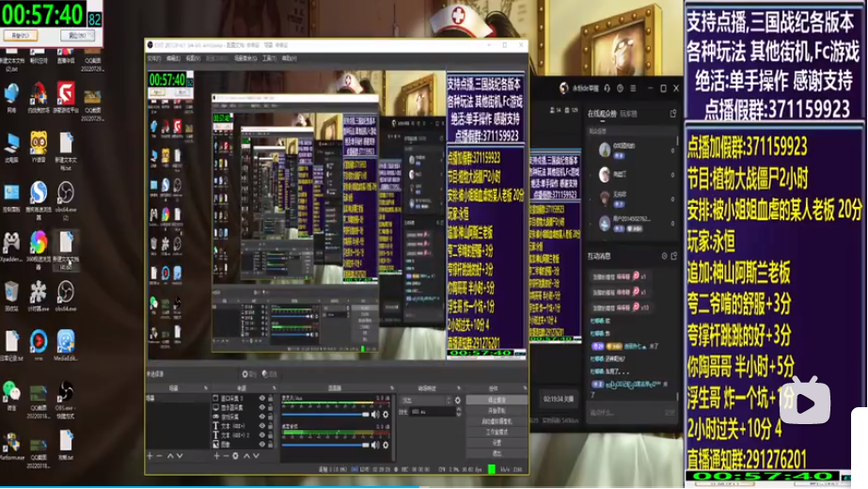Image resolution: width=868 pixels, height=489 pixels.
Task: Open headset icon in live companion title bar
Action: click(x=608, y=88)
